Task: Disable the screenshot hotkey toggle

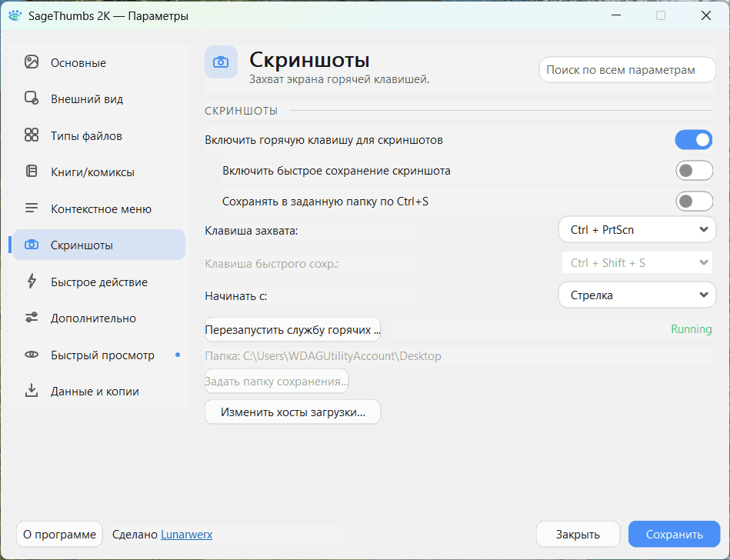Action: tap(694, 140)
